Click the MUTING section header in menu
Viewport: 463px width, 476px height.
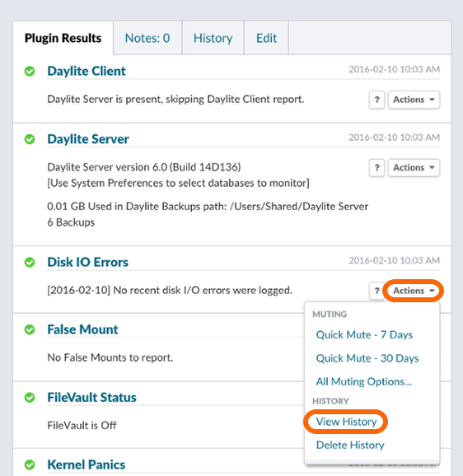click(330, 315)
